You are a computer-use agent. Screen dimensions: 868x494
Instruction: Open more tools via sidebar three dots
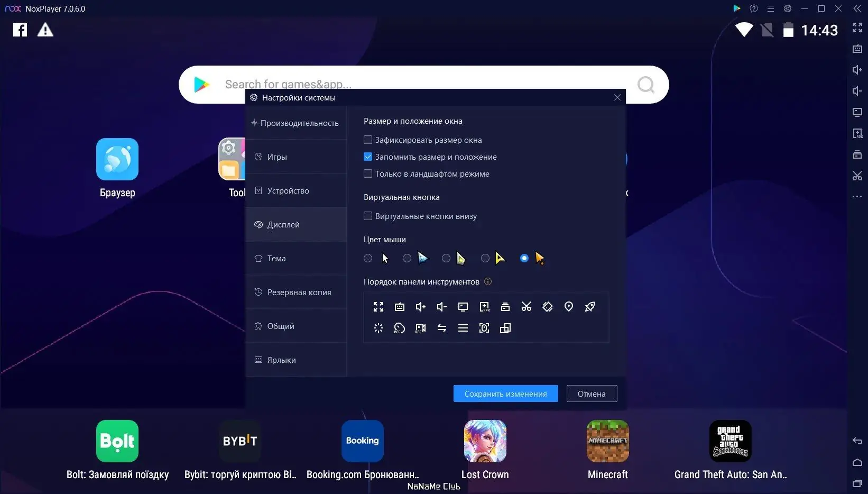coord(857,197)
